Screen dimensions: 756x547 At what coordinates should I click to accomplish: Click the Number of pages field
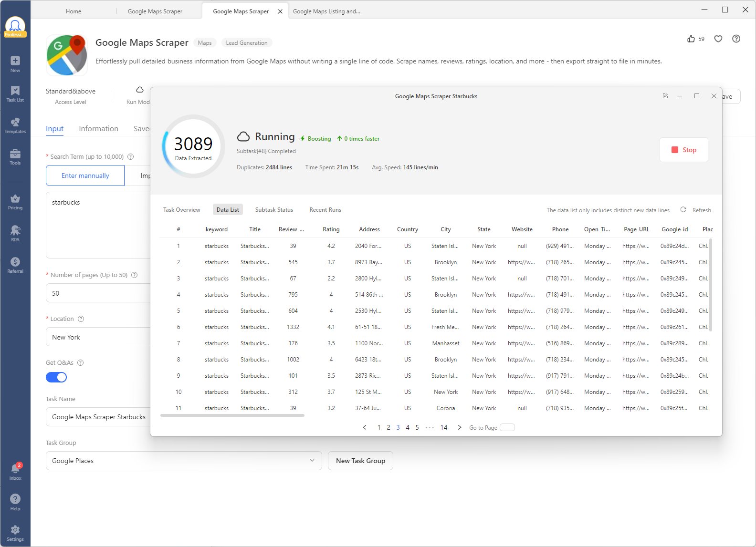coord(98,293)
